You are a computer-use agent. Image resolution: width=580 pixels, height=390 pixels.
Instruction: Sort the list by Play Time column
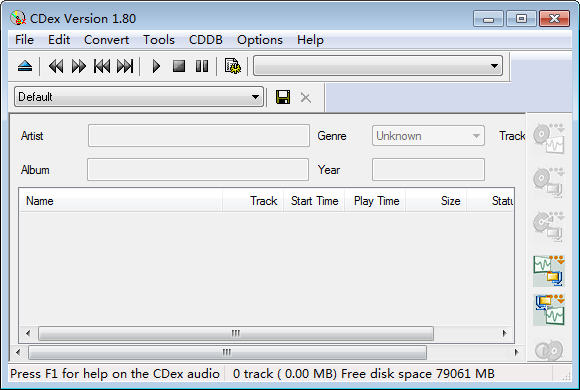tap(375, 201)
